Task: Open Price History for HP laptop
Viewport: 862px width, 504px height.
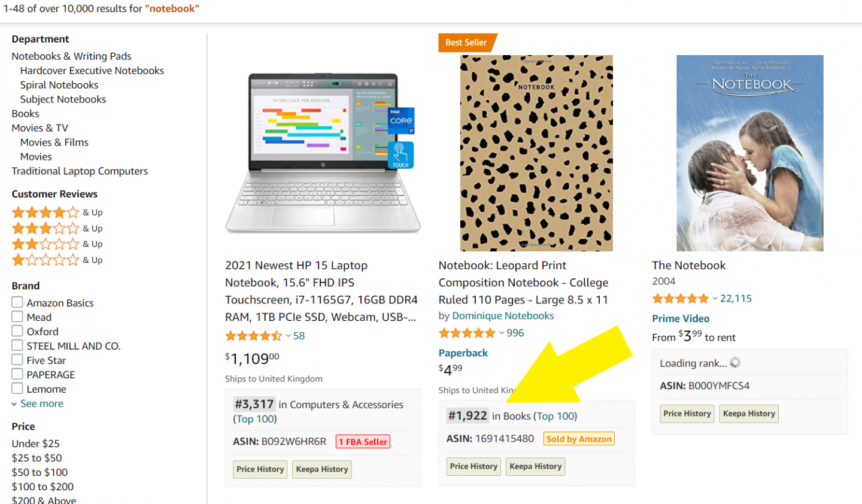Action: [x=260, y=469]
